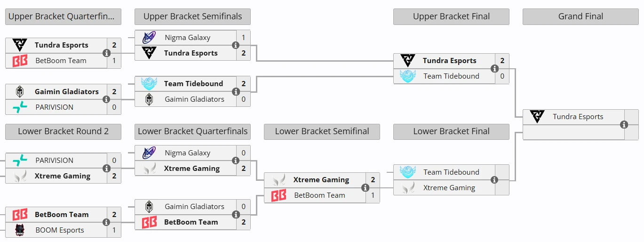644x242 pixels.
Task: Click Gaimin Gladiators in Lower Bracket Quarterfinals
Action: (x=194, y=207)
